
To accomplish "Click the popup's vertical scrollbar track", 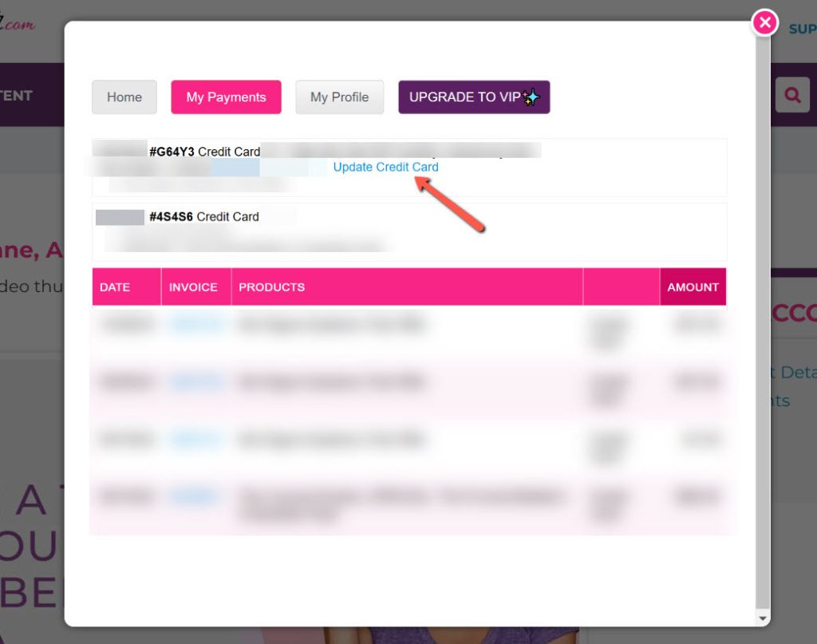I will tap(764, 319).
